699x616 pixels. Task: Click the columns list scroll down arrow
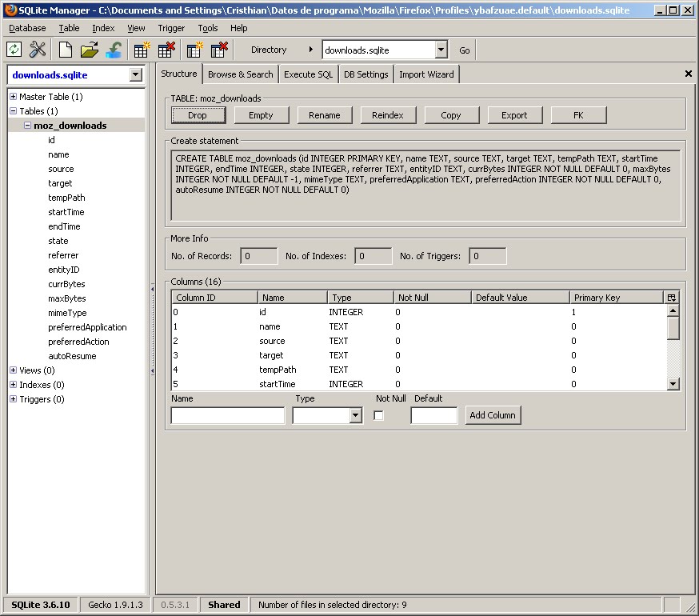[673, 384]
